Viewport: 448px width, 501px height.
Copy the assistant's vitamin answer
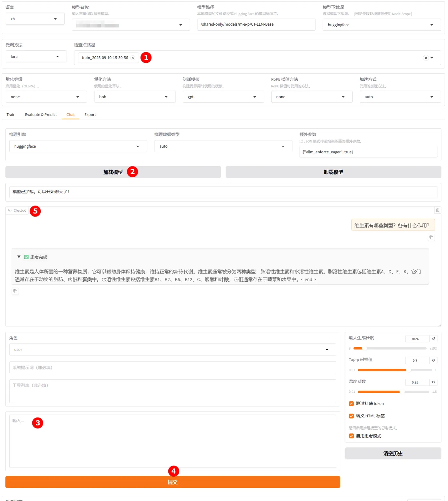pyautogui.click(x=15, y=291)
